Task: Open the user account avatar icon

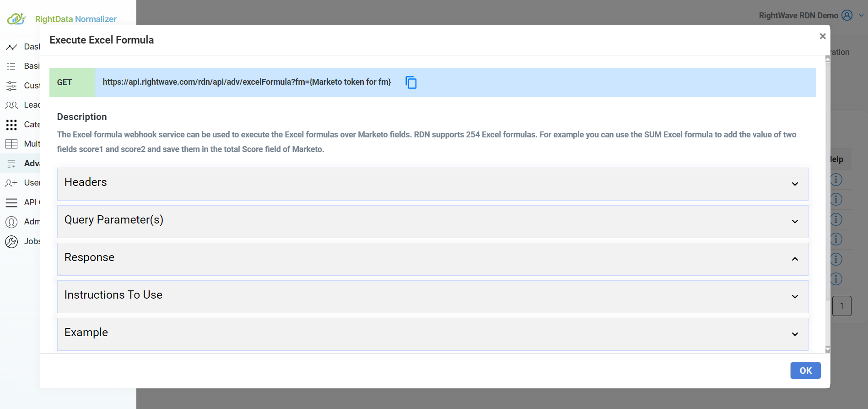Action: (847, 16)
